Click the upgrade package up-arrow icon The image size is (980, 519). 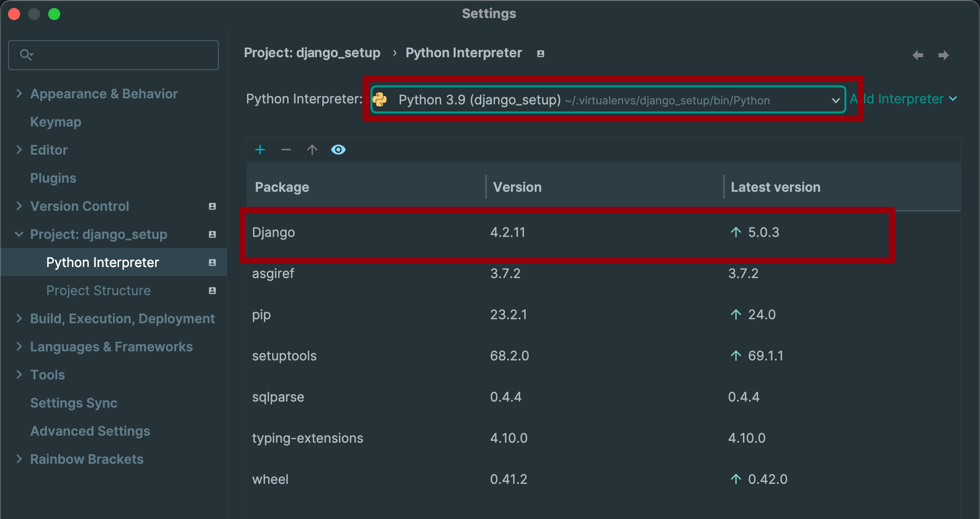[312, 150]
